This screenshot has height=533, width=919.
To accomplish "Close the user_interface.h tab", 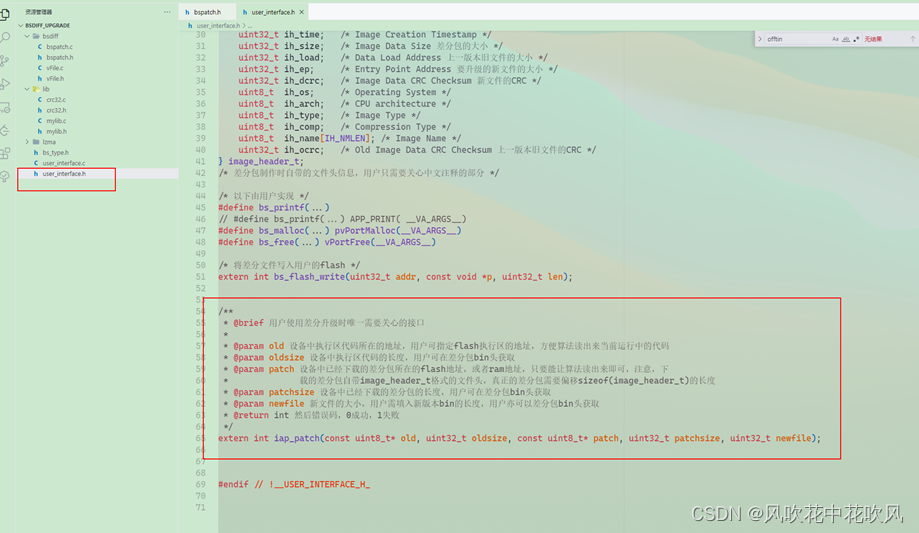I will (x=301, y=12).
